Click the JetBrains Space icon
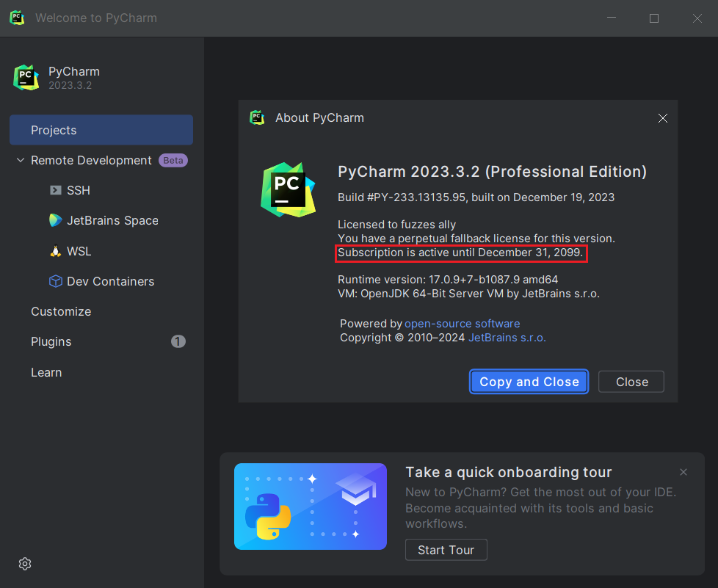This screenshot has height=588, width=718. (55, 220)
